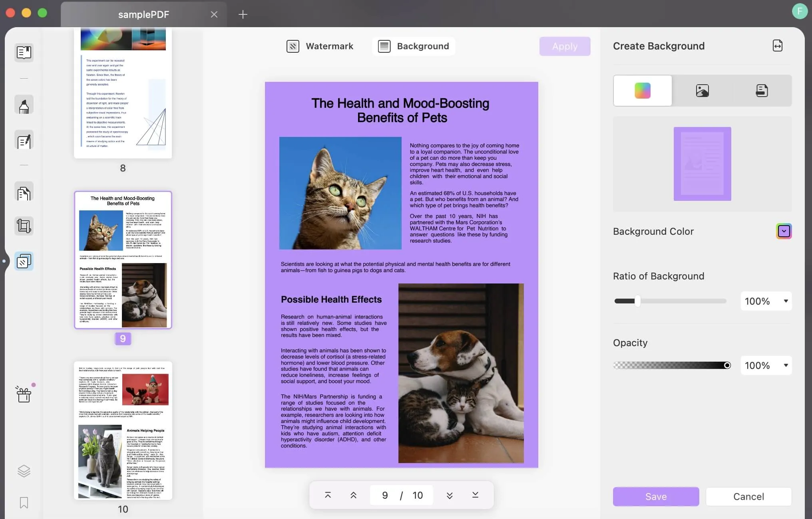Open the Edit PDF tool icon
This screenshot has width=812, height=519.
pyautogui.click(x=24, y=141)
